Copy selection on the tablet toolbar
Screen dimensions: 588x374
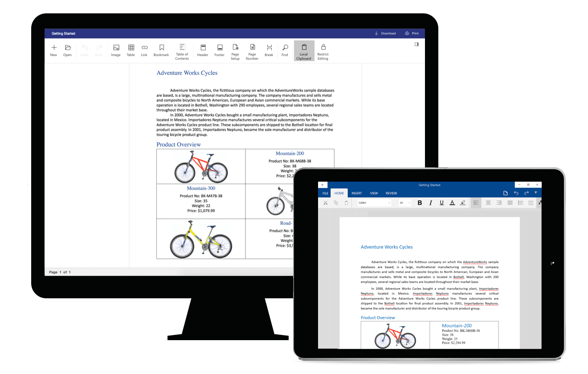336,203
